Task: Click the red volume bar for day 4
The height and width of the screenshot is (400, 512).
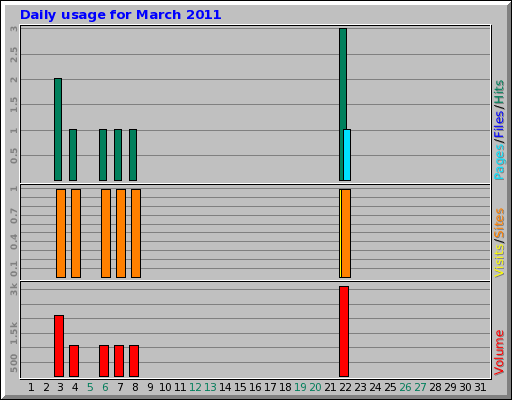Action: point(74,361)
